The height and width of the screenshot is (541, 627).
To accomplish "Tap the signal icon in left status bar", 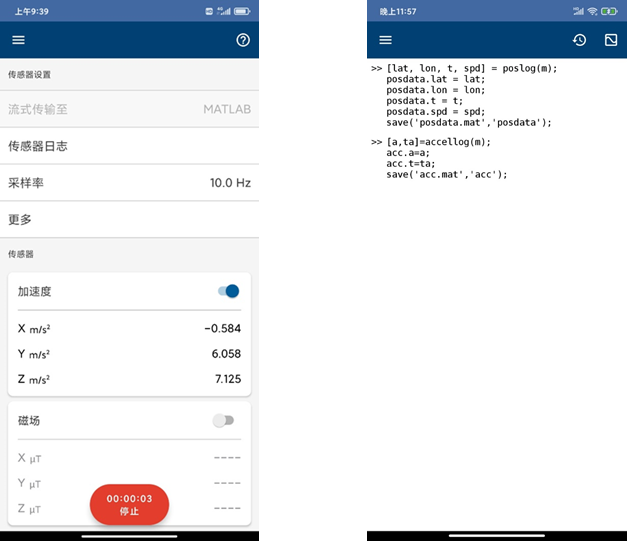I will tap(224, 11).
